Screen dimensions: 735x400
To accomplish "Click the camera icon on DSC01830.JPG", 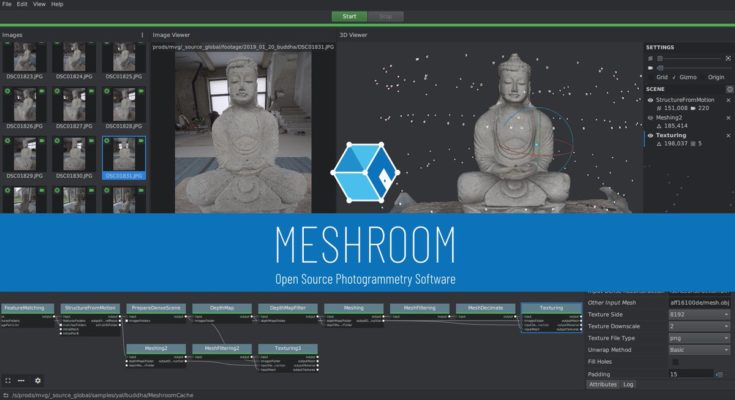I will point(91,141).
